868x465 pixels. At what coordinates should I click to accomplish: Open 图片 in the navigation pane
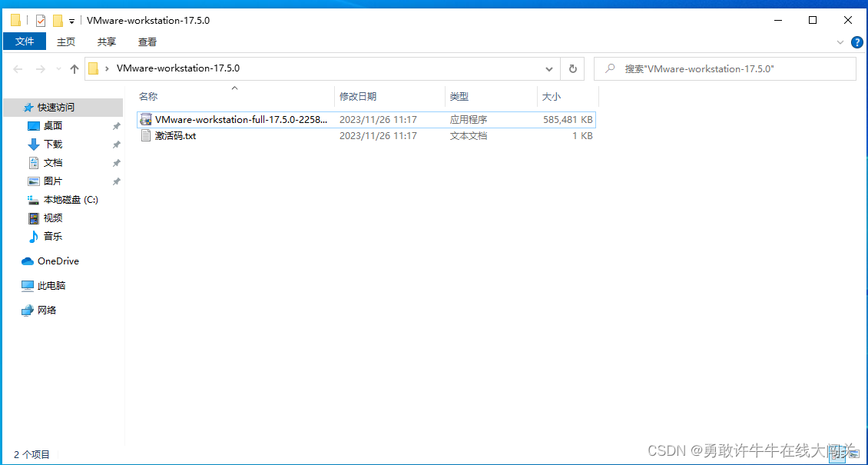(x=52, y=181)
